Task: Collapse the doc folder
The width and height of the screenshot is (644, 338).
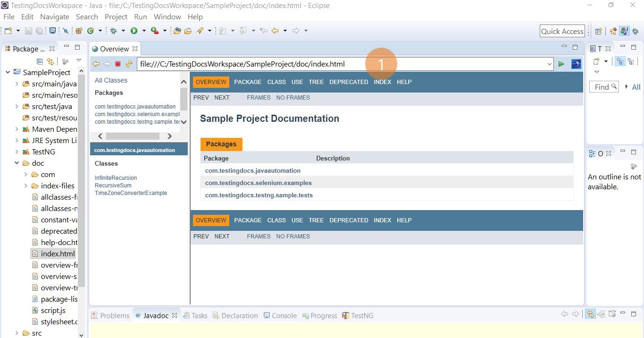Action: tap(17, 163)
